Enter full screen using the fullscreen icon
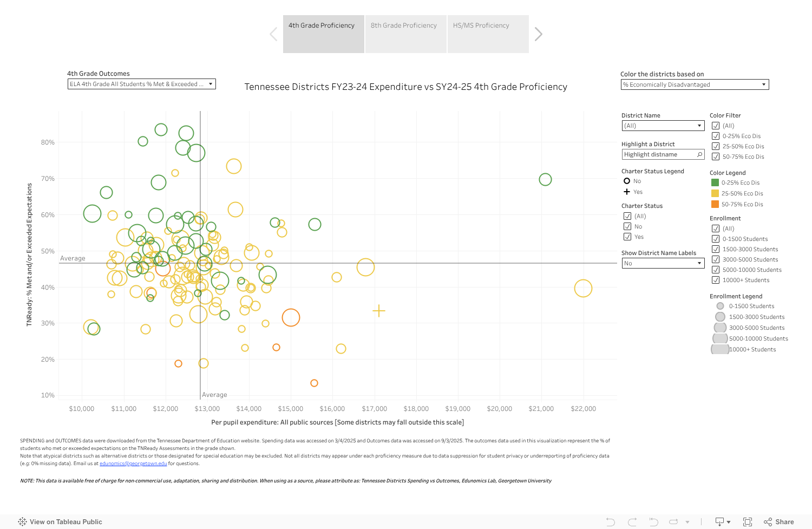Viewport: 812px width, 529px height. [748, 521]
